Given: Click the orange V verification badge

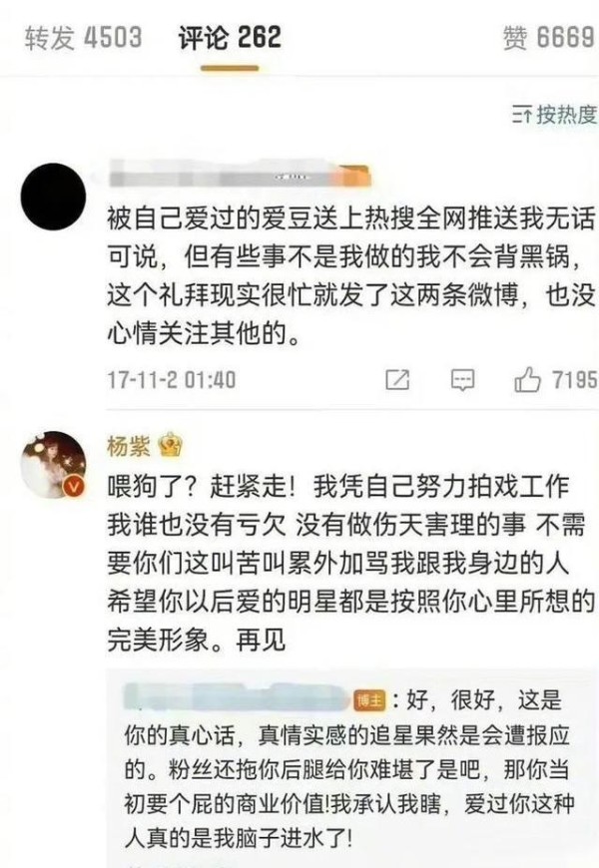Looking at the screenshot, I should 74,486.
